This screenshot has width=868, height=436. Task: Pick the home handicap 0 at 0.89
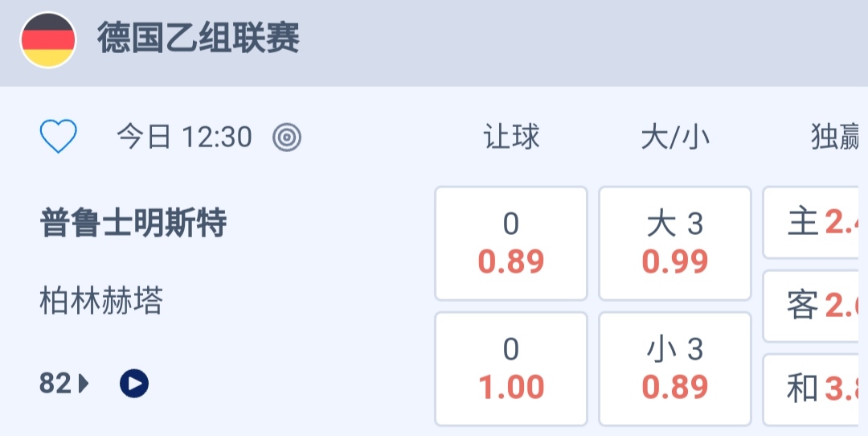[511, 243]
